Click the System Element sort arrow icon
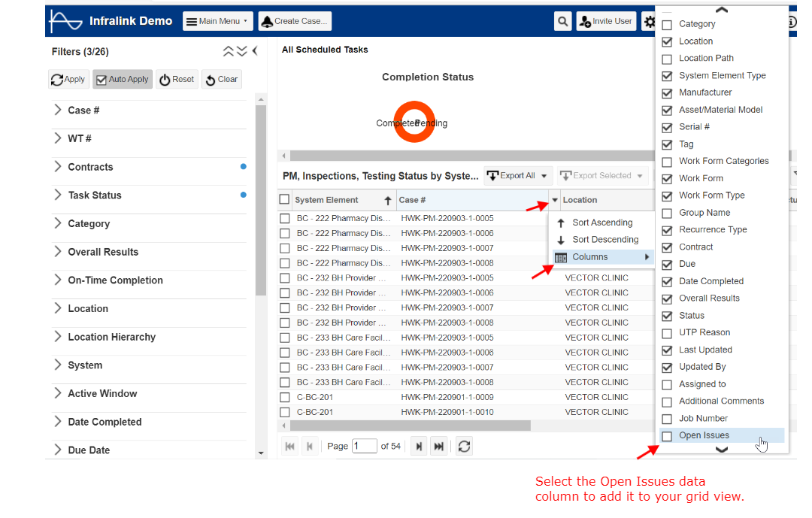The height and width of the screenshot is (518, 812). (x=388, y=201)
